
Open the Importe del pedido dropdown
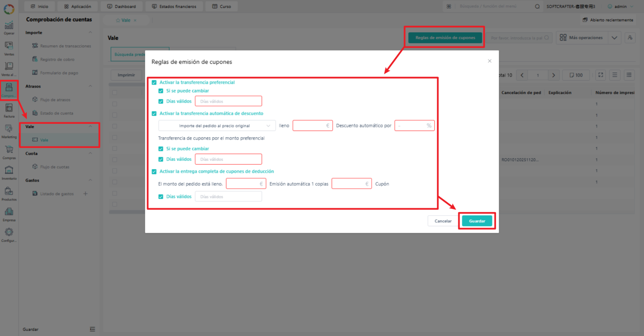pos(217,126)
